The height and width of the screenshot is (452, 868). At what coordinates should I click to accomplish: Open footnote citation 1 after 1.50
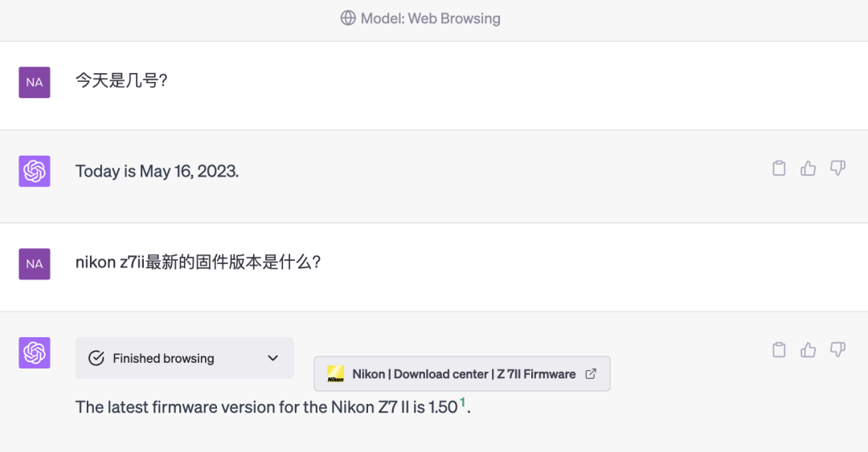[x=462, y=402]
